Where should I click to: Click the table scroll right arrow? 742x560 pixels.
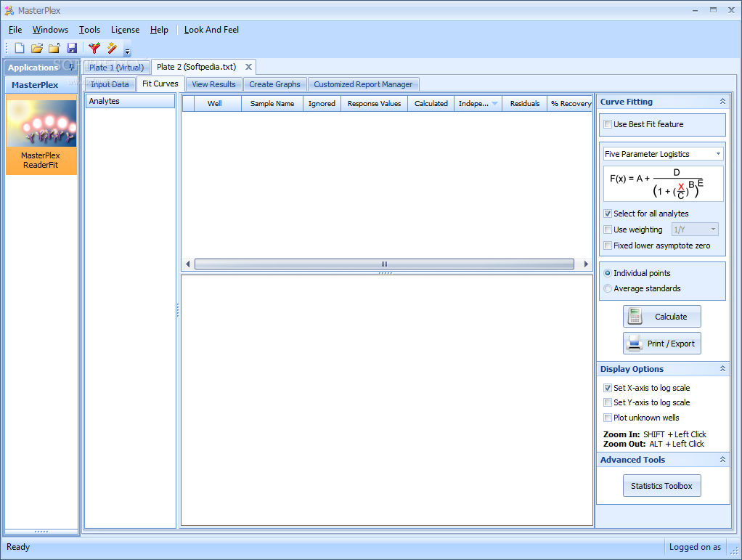tap(586, 264)
